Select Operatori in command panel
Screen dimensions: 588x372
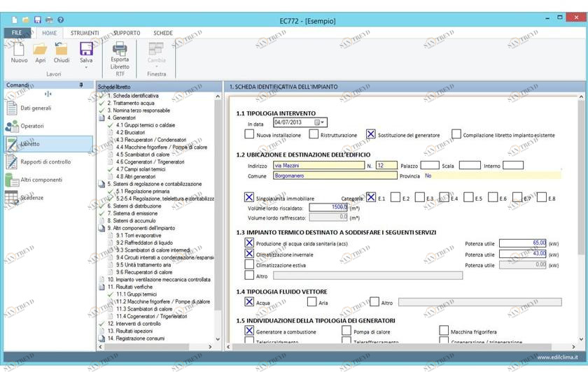click(x=32, y=126)
